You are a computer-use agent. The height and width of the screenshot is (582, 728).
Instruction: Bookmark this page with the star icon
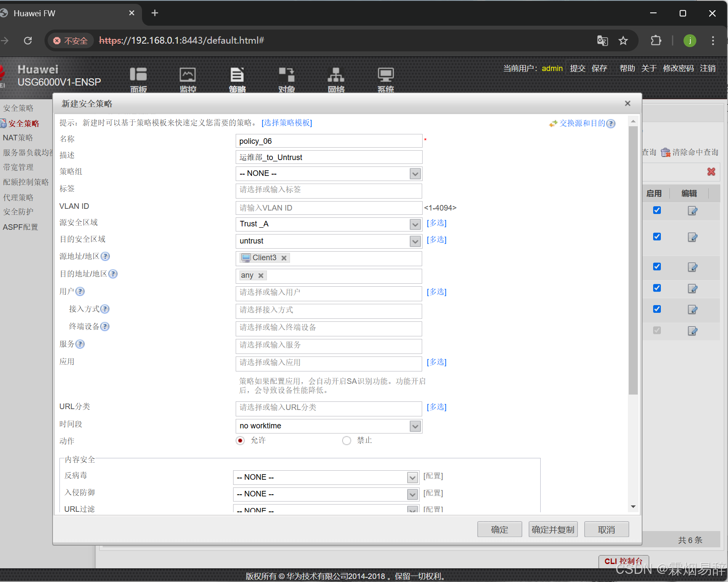point(623,41)
